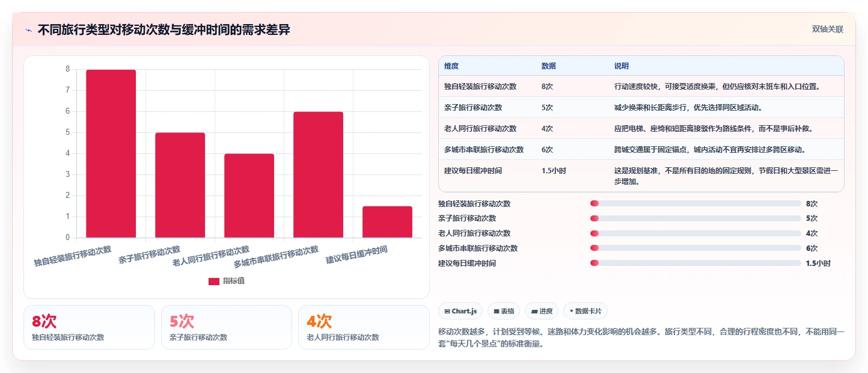Click description starting 行动速度较快
This screenshot has height=373, width=868.
tap(717, 86)
